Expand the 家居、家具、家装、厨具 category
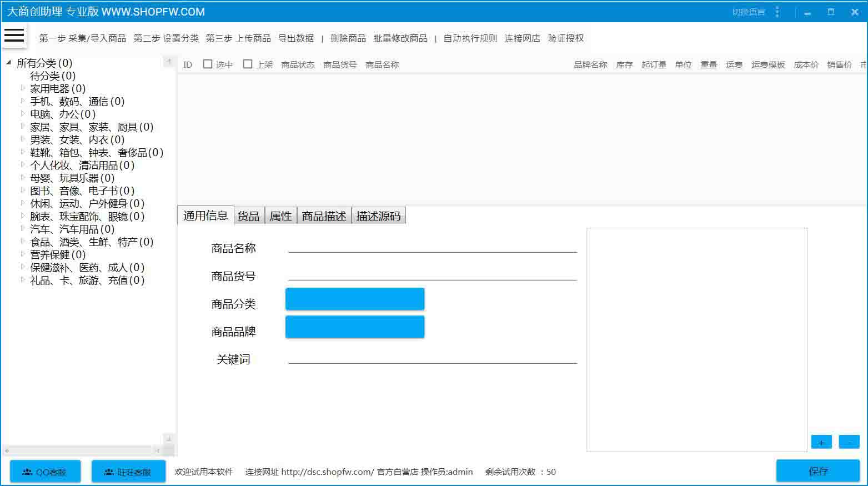 pyautogui.click(x=22, y=126)
